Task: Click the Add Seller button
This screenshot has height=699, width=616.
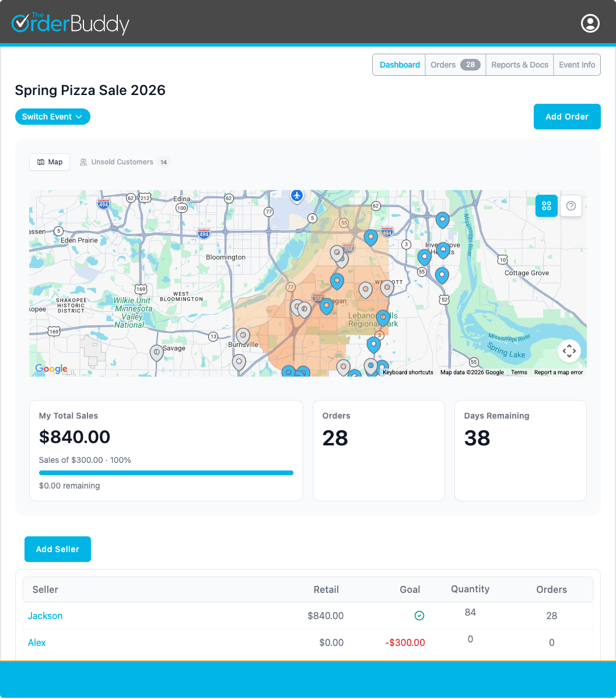Action: point(57,549)
